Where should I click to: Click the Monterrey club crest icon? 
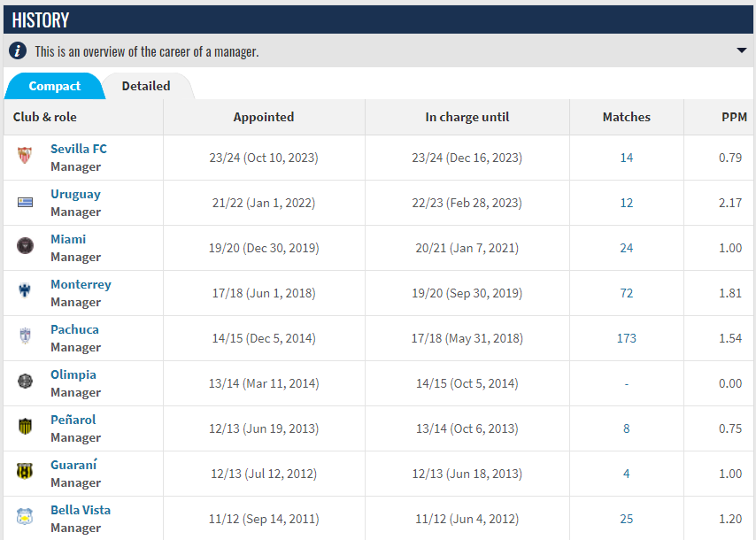[25, 292]
